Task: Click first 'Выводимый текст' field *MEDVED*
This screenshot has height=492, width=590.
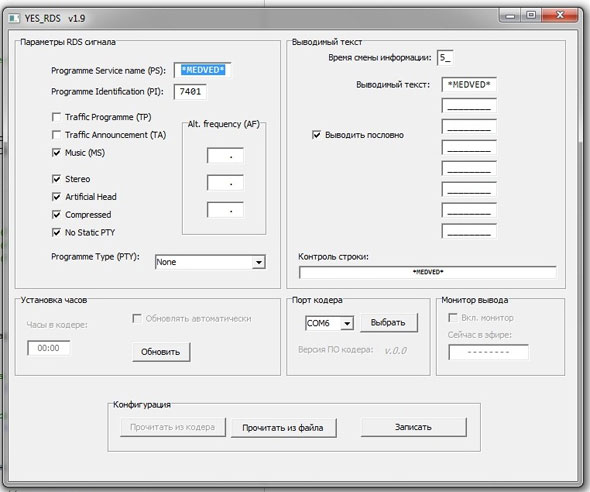Action: point(469,85)
